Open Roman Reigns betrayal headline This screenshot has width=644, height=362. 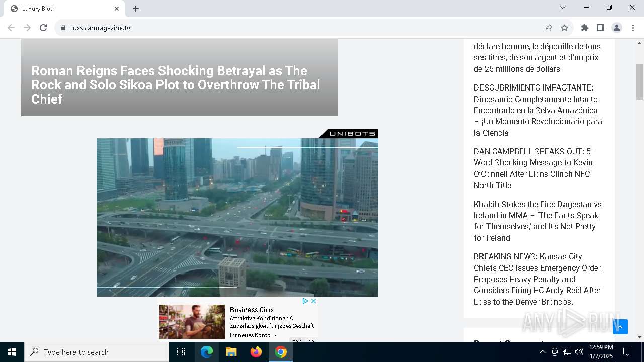click(x=176, y=84)
